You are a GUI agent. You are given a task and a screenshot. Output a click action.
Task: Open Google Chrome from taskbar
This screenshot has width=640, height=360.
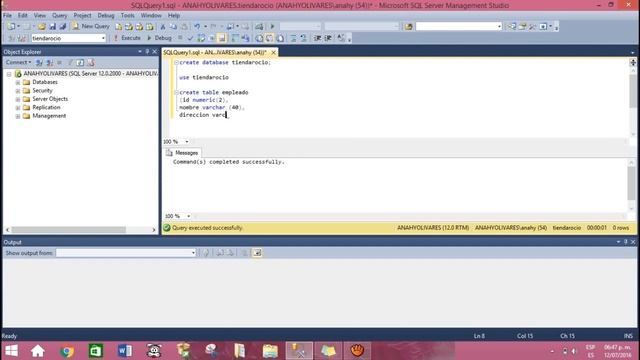point(67,351)
